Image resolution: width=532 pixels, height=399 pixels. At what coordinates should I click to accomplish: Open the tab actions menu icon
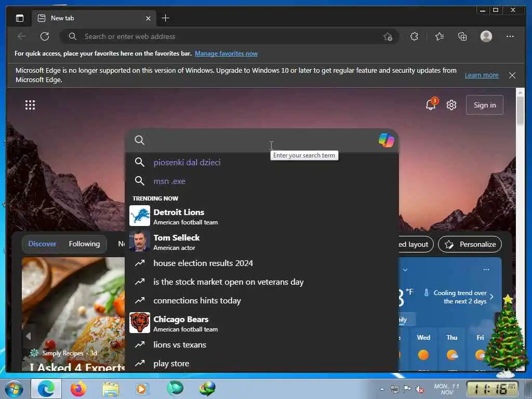coord(20,18)
